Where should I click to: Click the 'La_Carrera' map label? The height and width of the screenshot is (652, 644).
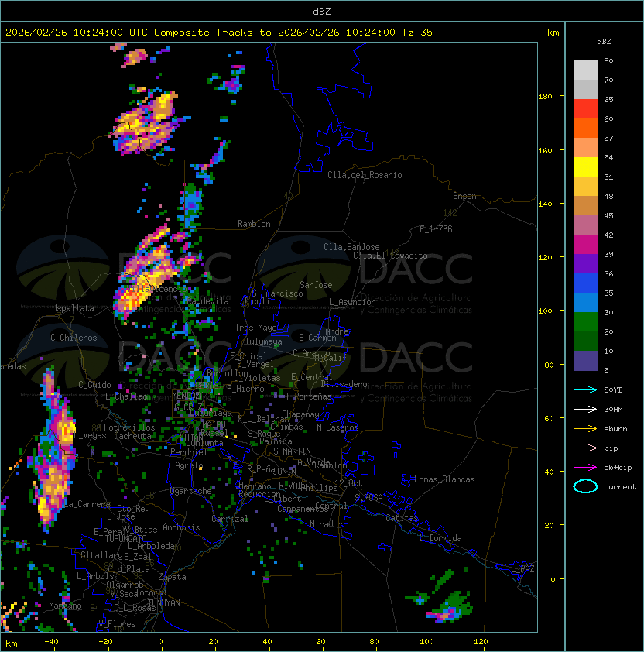pyautogui.click(x=87, y=504)
